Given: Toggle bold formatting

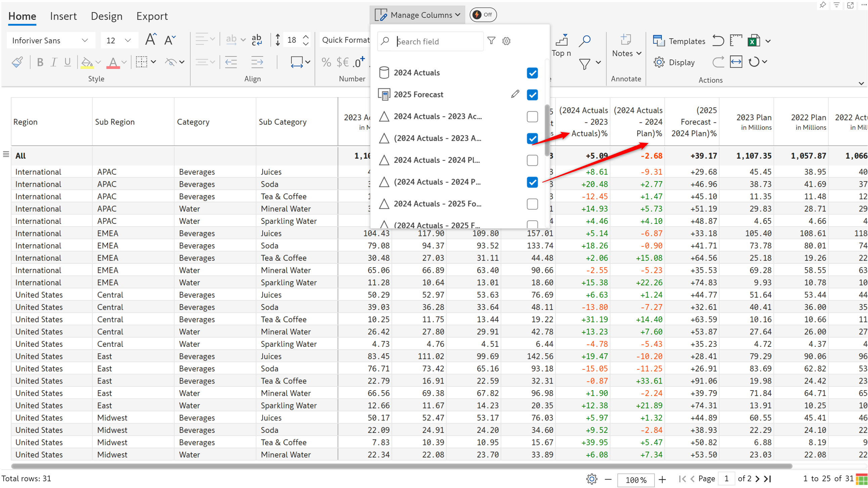Looking at the screenshot, I should pos(40,62).
